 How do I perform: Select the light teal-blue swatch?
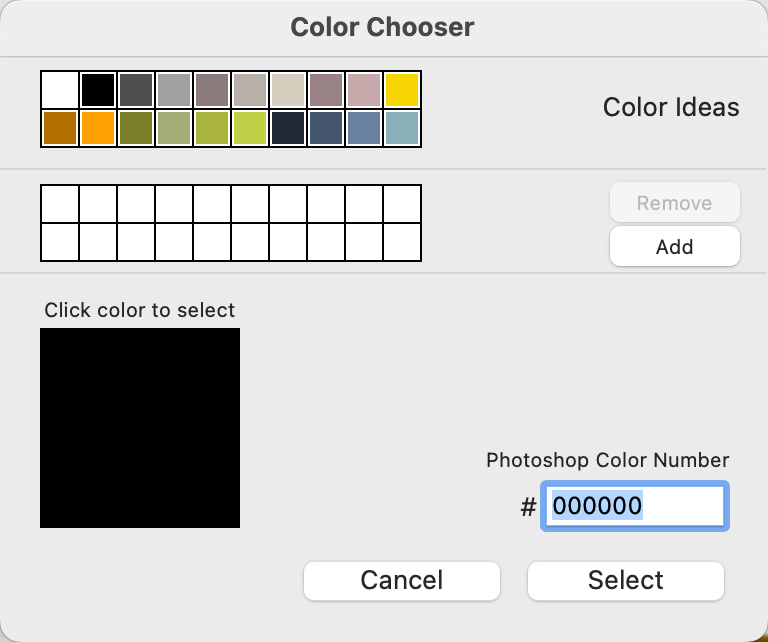pyautogui.click(x=402, y=128)
